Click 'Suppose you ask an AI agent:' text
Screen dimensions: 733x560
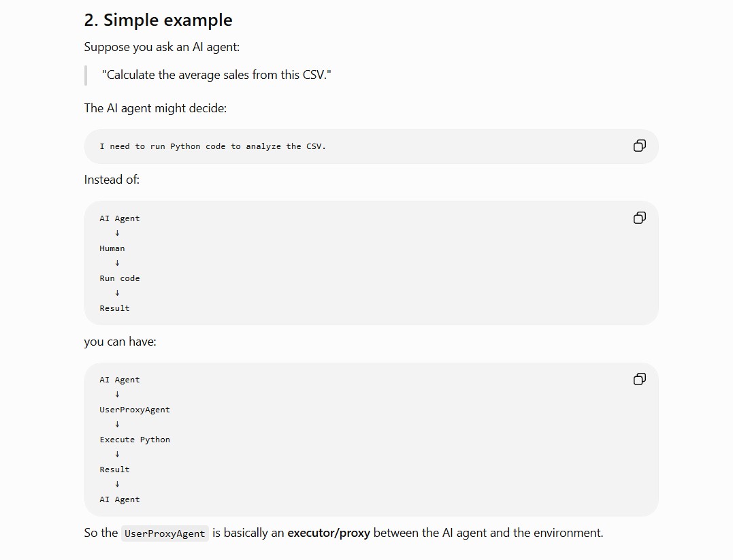tap(162, 47)
